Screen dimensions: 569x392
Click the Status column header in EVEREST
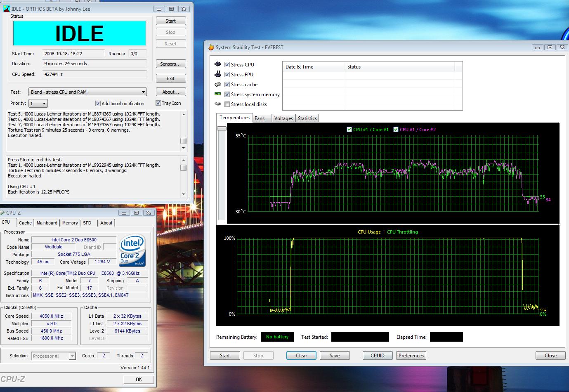(399, 67)
